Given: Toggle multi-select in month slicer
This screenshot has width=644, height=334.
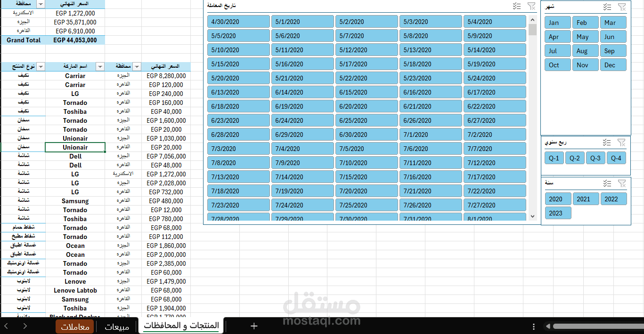Looking at the screenshot, I should [607, 7].
